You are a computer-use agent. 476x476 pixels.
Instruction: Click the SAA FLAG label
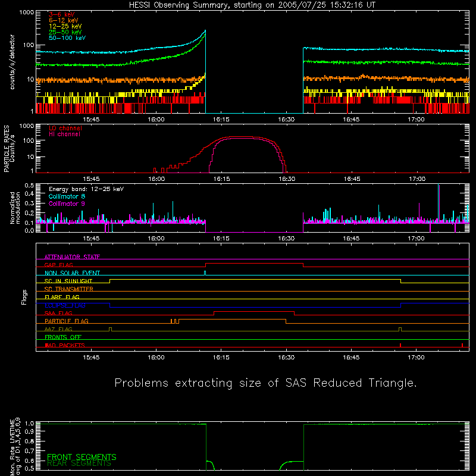[x=58, y=314]
